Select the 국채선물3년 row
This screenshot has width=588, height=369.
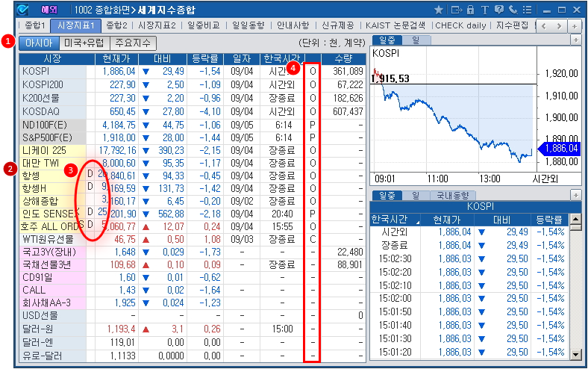coord(192,264)
